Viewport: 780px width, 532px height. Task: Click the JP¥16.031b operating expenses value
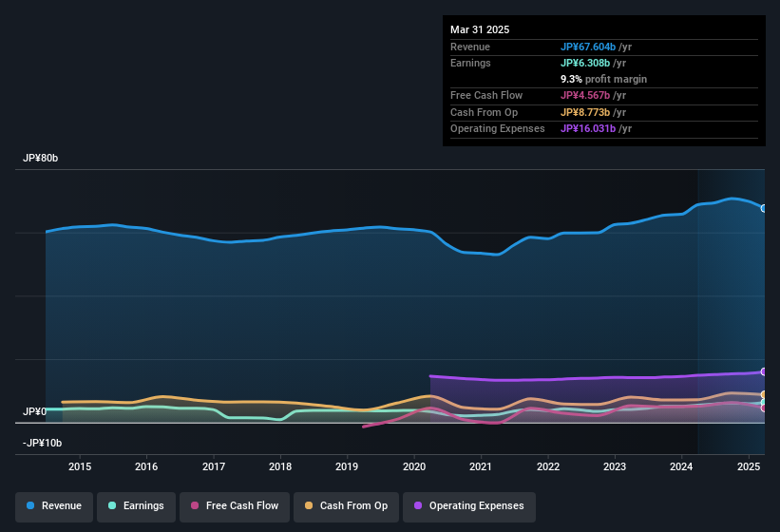[588, 129]
